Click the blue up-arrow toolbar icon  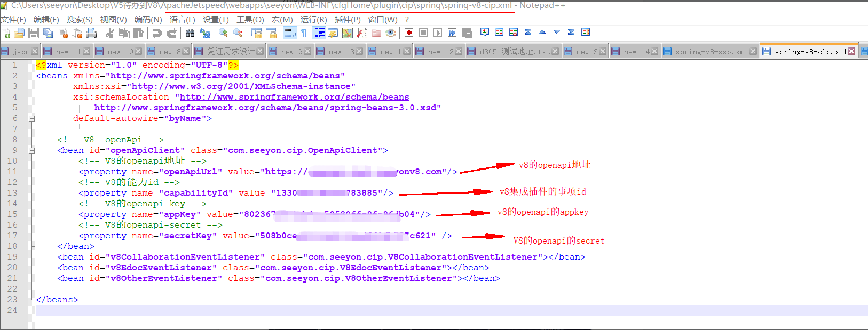[x=542, y=33]
